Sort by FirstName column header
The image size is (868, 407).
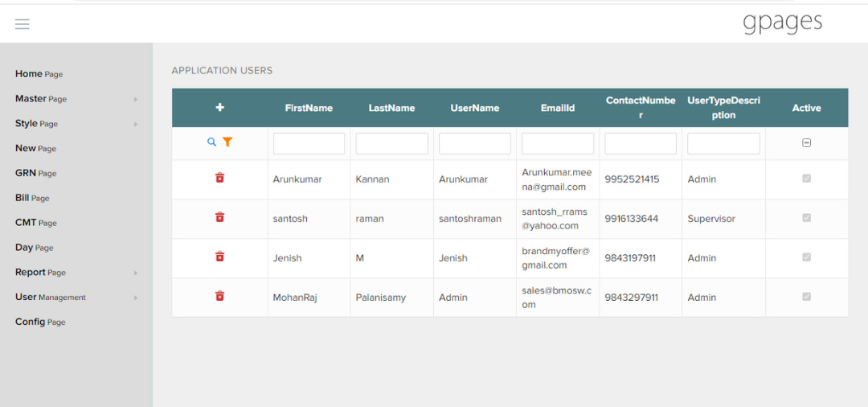click(309, 108)
